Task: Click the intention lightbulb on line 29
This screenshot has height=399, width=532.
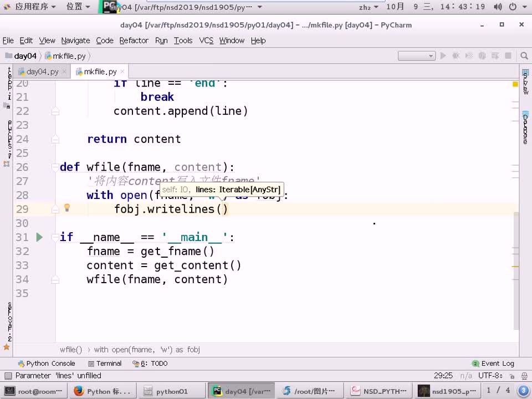Action: coord(67,208)
